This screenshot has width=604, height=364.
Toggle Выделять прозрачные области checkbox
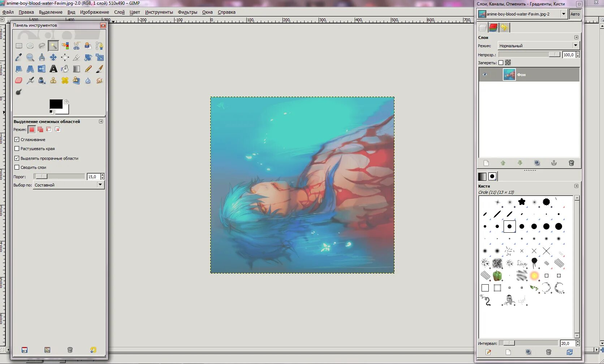pos(17,158)
